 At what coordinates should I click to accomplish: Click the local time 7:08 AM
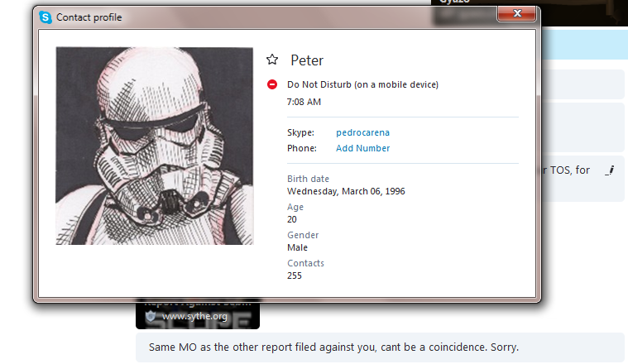coord(304,102)
